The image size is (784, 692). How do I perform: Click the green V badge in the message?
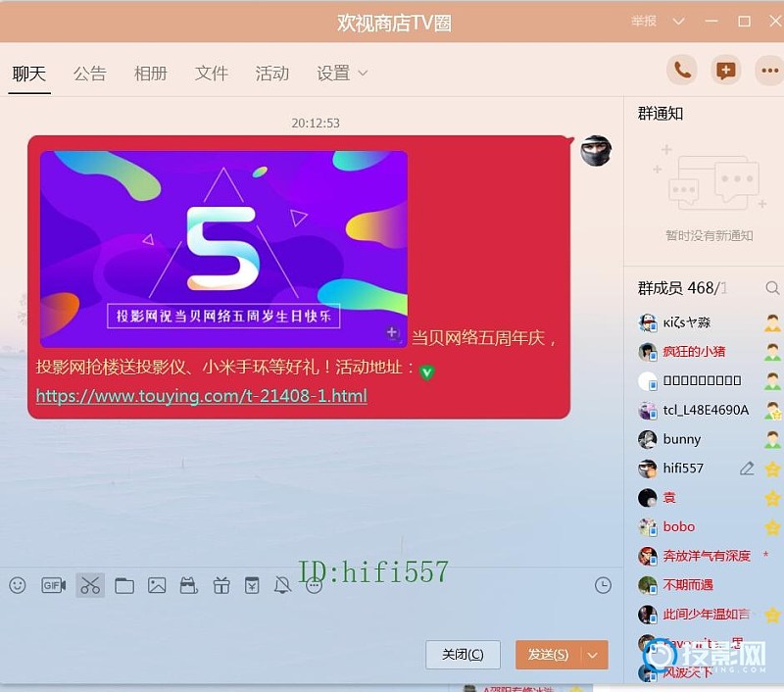click(426, 372)
